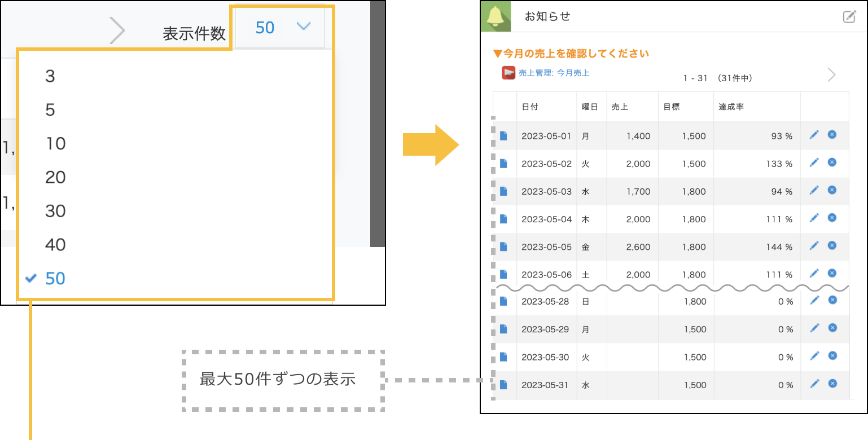Delete the 2023-05-31 row via X icon

point(832,384)
